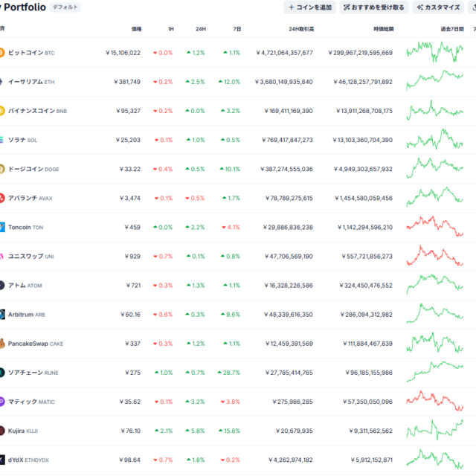Image resolution: width=476 pixels, height=476 pixels.
Task: Click the Toncoin coin icon
Action: click(x=2, y=227)
